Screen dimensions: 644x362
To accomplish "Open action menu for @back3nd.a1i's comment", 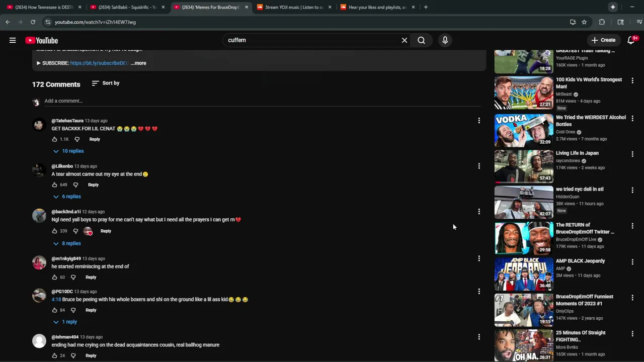I will pos(479,212).
